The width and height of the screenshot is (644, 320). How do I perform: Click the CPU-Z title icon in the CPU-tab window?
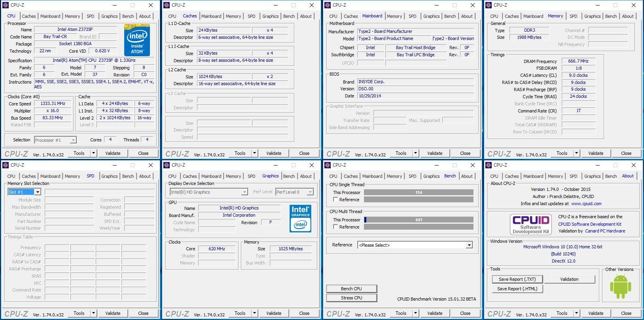click(x=6, y=5)
